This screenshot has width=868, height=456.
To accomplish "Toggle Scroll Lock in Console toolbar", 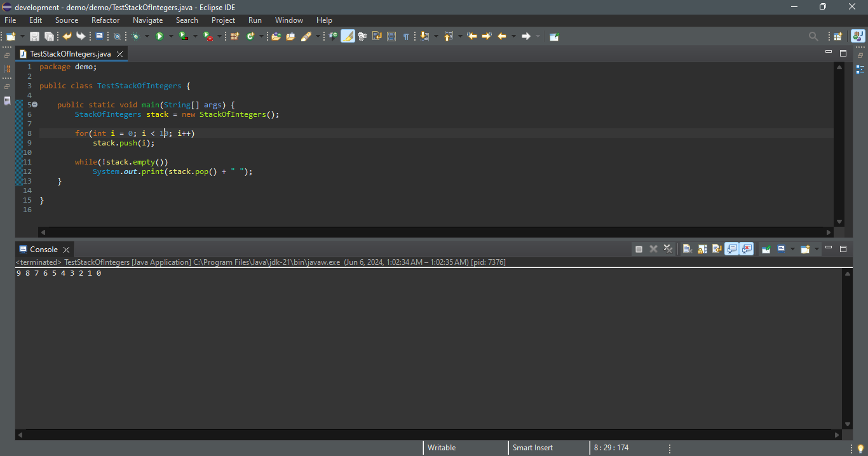I will [x=702, y=249].
